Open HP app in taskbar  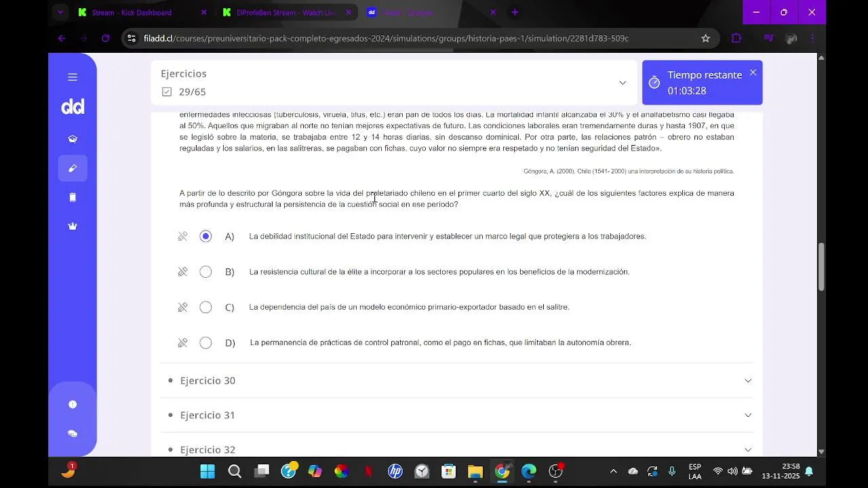tap(395, 472)
